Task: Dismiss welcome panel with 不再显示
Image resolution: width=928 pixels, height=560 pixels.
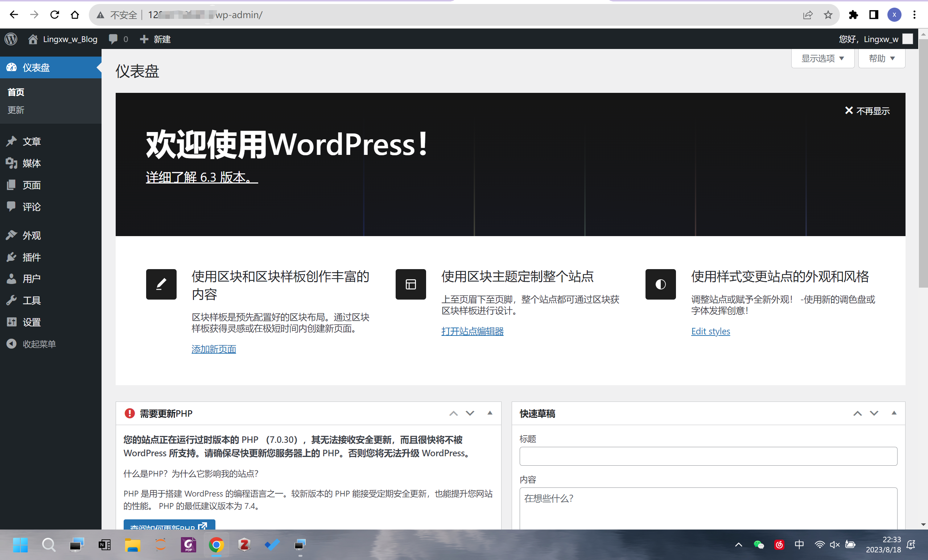Action: [x=867, y=111]
